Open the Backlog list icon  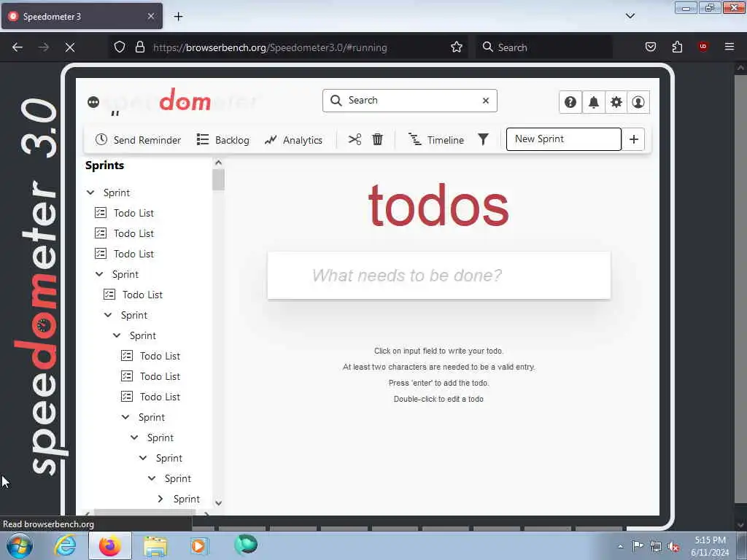click(203, 139)
